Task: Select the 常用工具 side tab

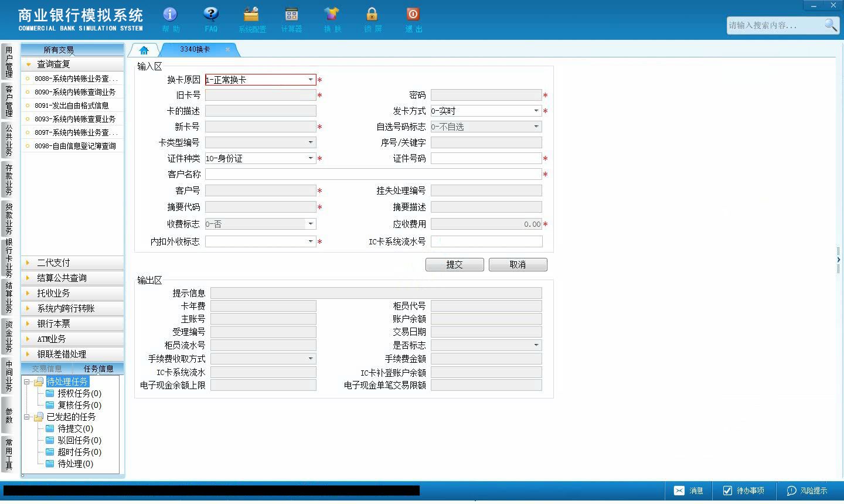Action: (x=9, y=454)
